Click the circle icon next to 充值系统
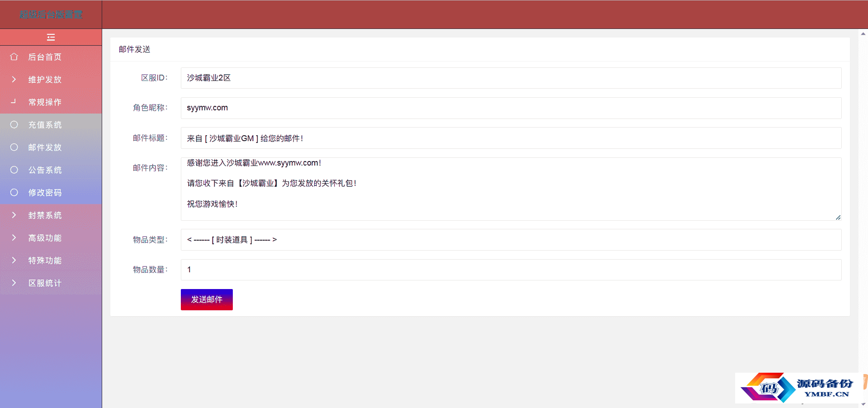 (x=14, y=124)
